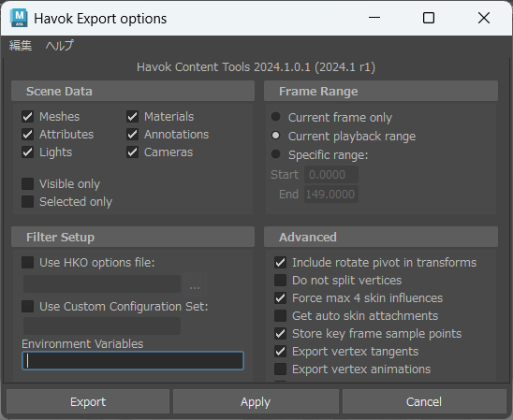Click the browse button with three dots
Image resolution: width=513 pixels, height=420 pixels.
tap(195, 283)
